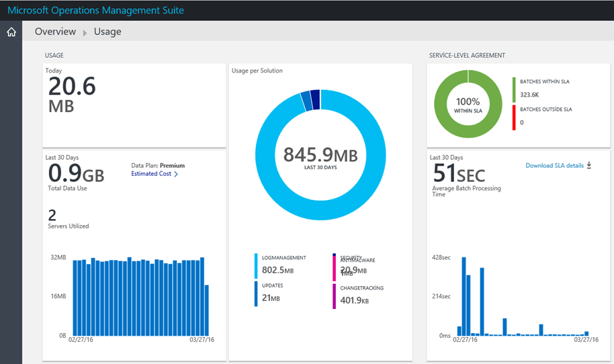Screen dimensions: 614x364
Task: Click the light blue LogManagement legend swatch
Action: 256,266
